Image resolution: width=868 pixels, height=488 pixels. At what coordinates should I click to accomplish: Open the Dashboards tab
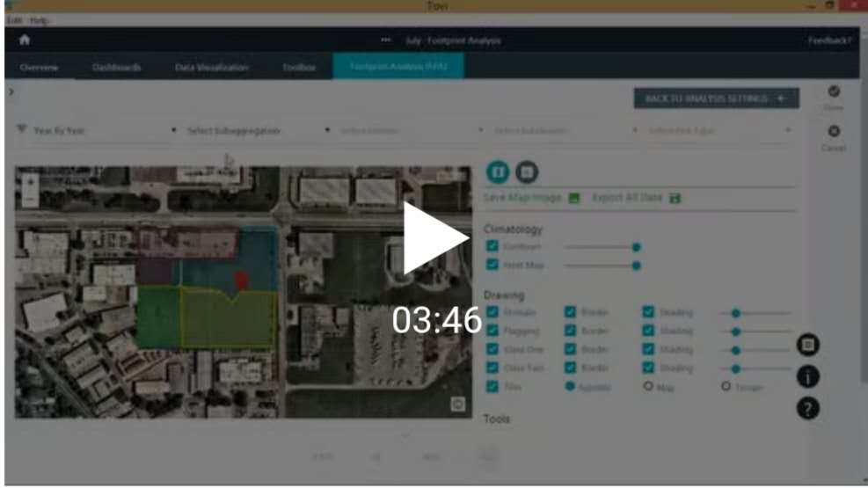coord(116,67)
